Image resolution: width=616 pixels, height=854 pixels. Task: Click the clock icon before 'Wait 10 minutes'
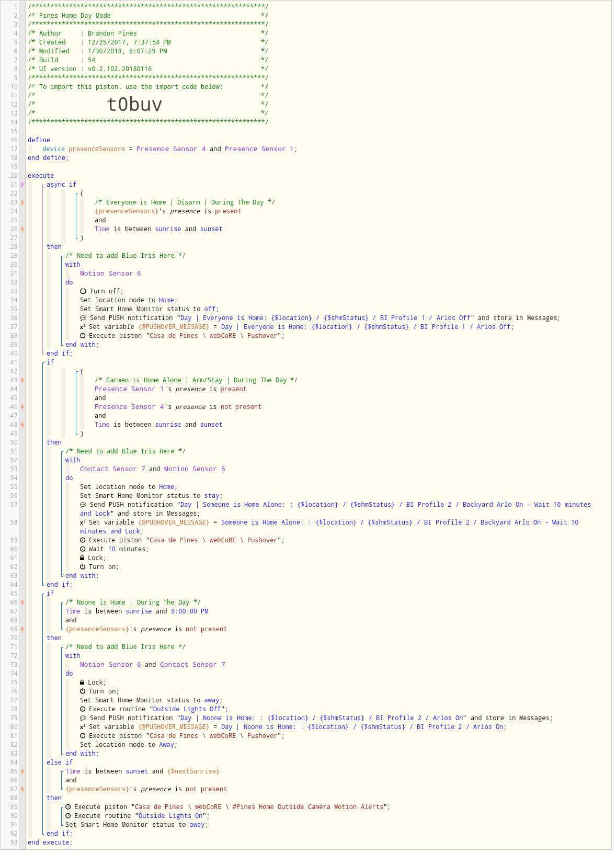[83, 549]
